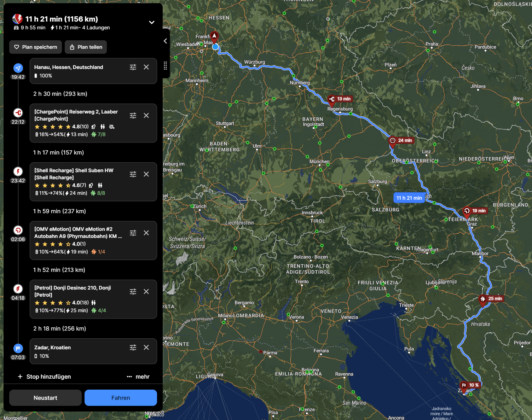The width and height of the screenshot is (532, 420).
Task: Click the 1 h 52 min (213 km) leg
Action: 59,270
